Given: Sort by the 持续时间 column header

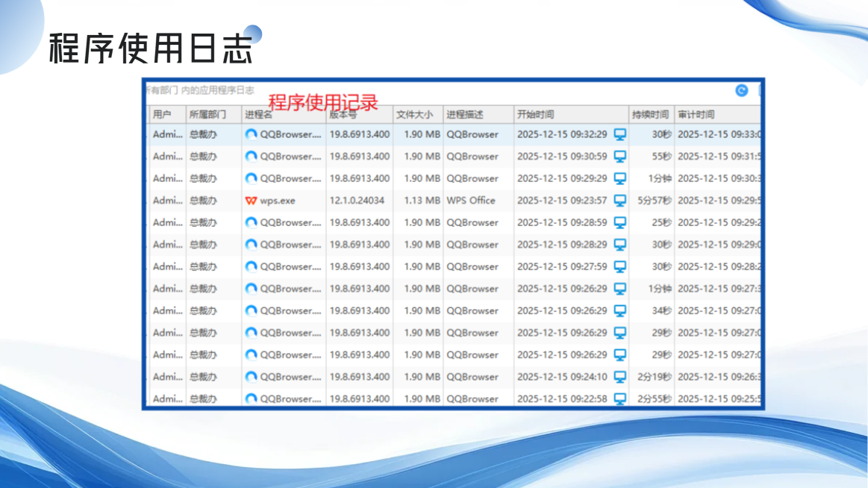Looking at the screenshot, I should [x=651, y=114].
